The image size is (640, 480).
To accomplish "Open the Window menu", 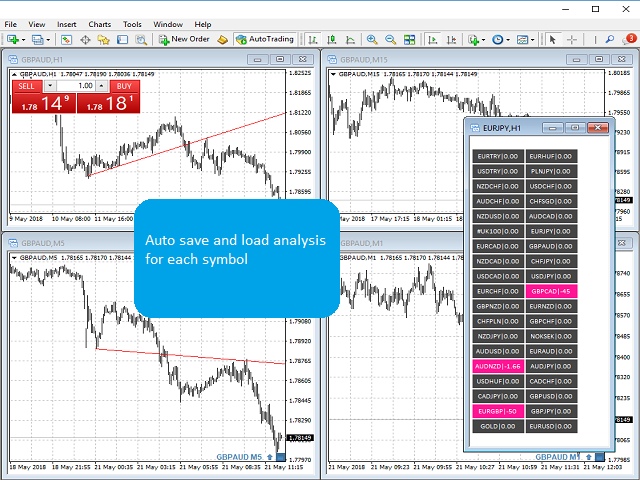I will [168, 24].
